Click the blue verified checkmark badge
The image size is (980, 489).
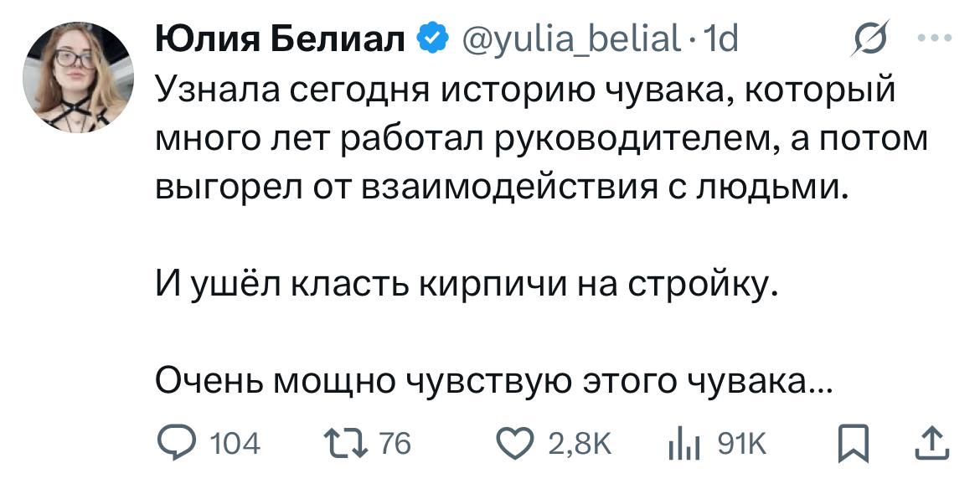point(432,39)
